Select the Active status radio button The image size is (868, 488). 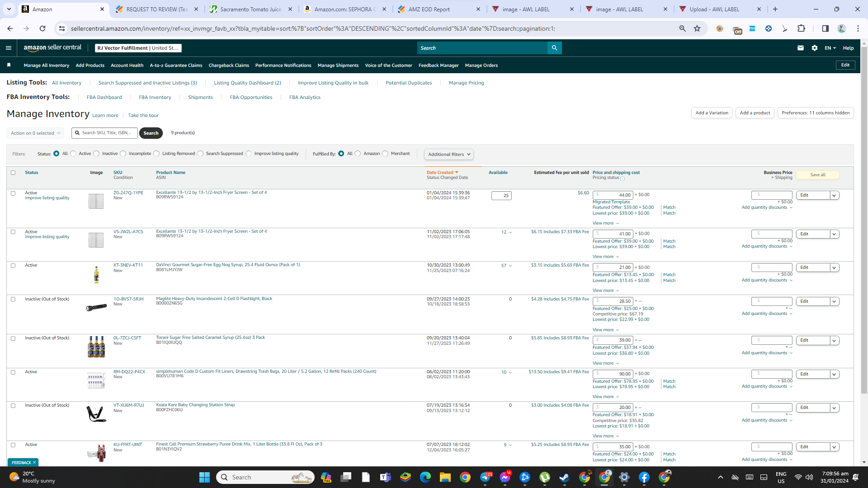[x=73, y=154]
